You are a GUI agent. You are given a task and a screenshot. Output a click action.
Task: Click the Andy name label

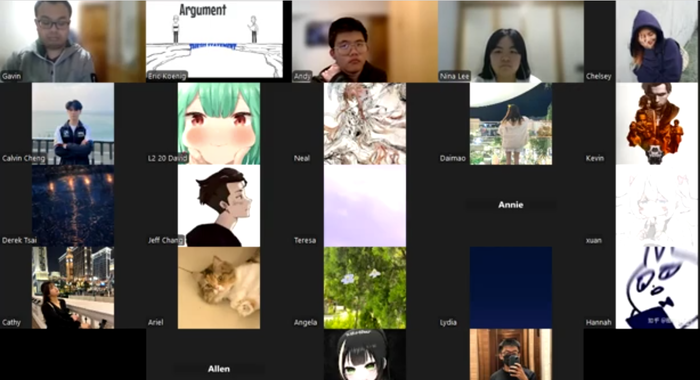[x=302, y=76]
